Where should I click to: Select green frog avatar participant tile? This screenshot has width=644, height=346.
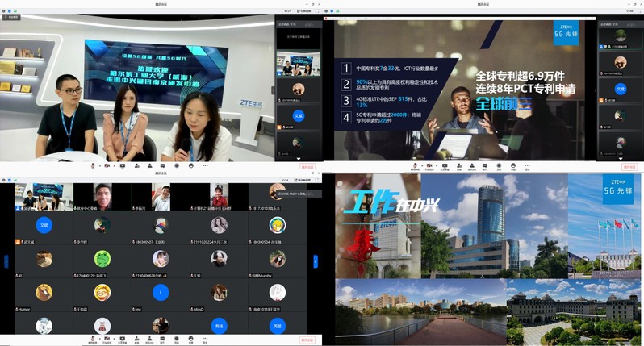click(102, 261)
